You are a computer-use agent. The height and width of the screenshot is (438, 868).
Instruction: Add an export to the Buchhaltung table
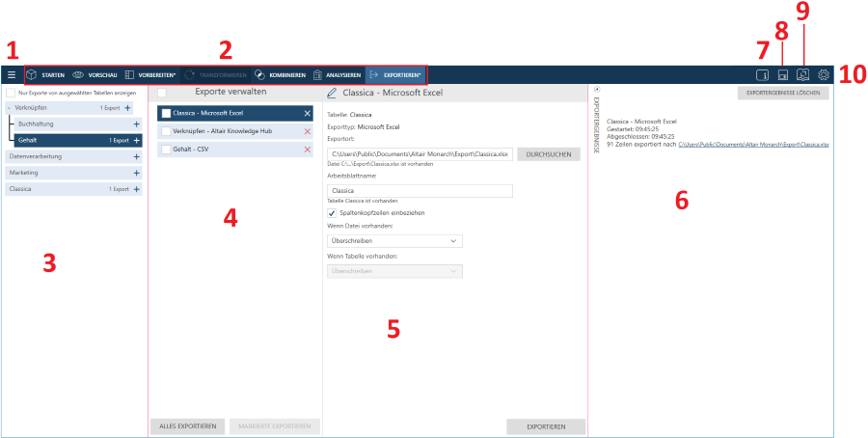136,124
